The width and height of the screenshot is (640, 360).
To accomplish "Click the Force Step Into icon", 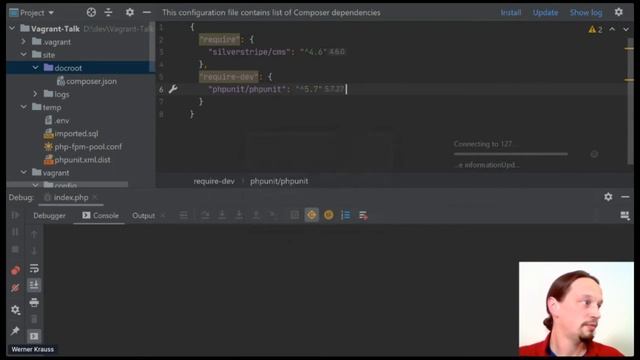I will coord(239,215).
